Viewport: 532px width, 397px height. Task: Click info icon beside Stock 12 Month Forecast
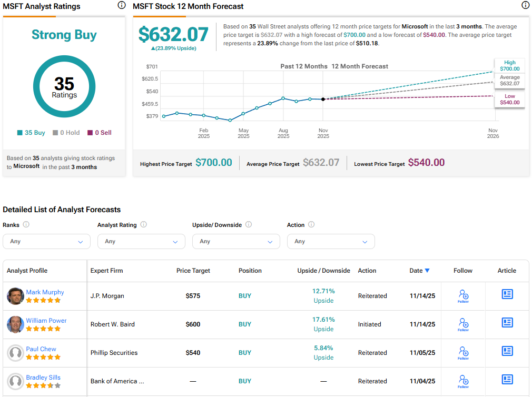[525, 6]
